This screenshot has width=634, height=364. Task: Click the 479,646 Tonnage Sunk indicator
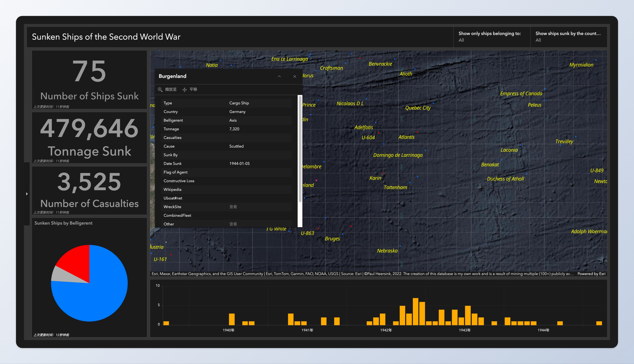point(89,138)
